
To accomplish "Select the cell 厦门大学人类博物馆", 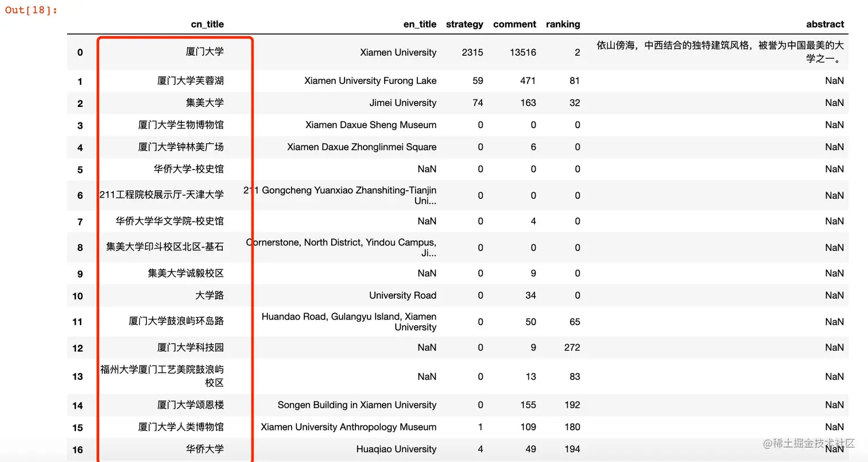I will pyautogui.click(x=181, y=426).
